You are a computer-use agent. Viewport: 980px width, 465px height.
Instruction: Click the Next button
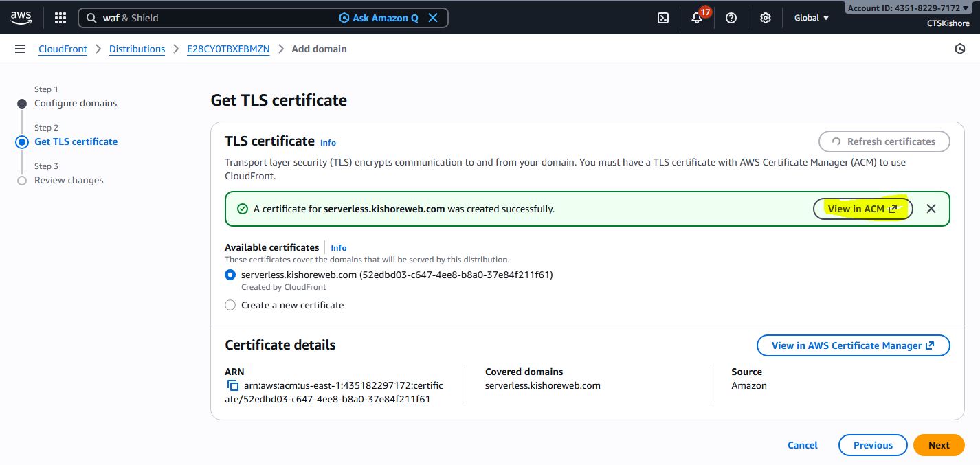tap(939, 445)
